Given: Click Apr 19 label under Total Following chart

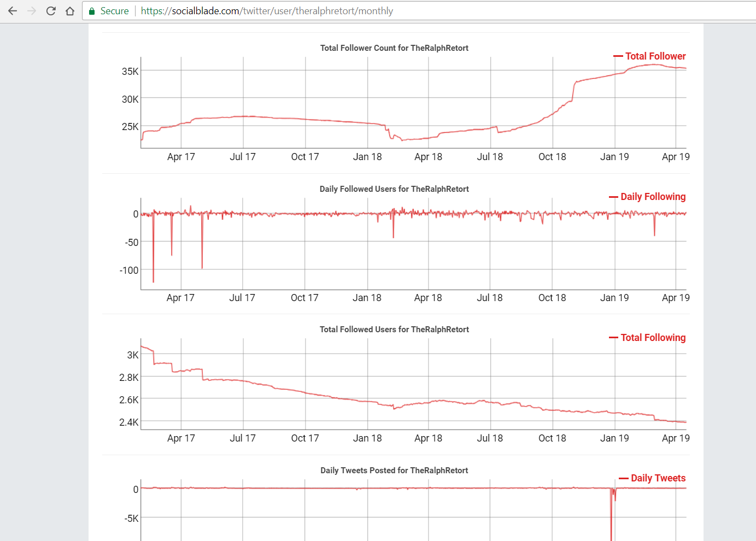Looking at the screenshot, I should click(x=676, y=438).
